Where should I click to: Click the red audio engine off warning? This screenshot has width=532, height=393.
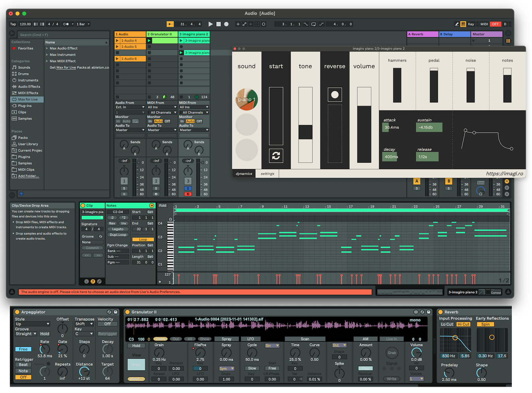(195, 292)
